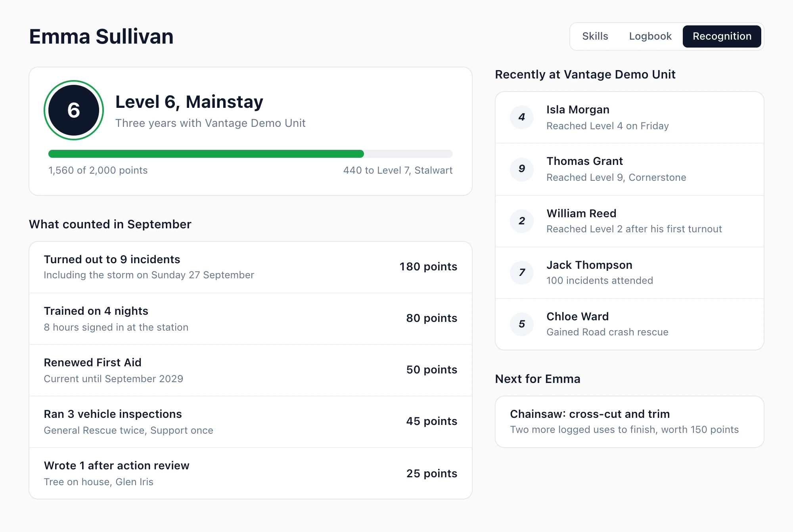Open 'Chainsaw: cross-cut and trim' card

click(630, 422)
